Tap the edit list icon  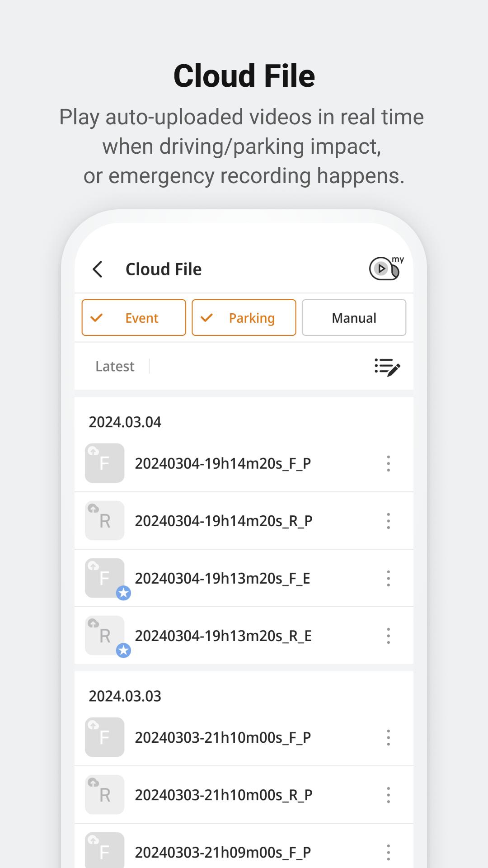387,367
